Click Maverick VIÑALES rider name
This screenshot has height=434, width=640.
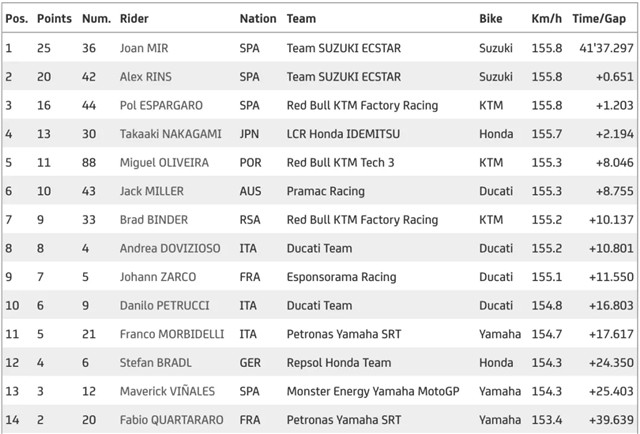(167, 391)
